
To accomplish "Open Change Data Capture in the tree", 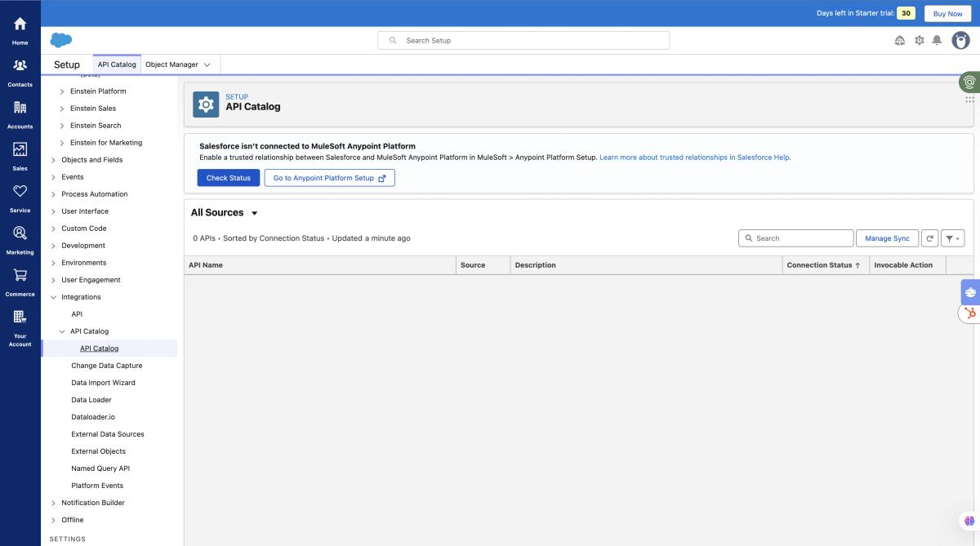I will 107,366.
